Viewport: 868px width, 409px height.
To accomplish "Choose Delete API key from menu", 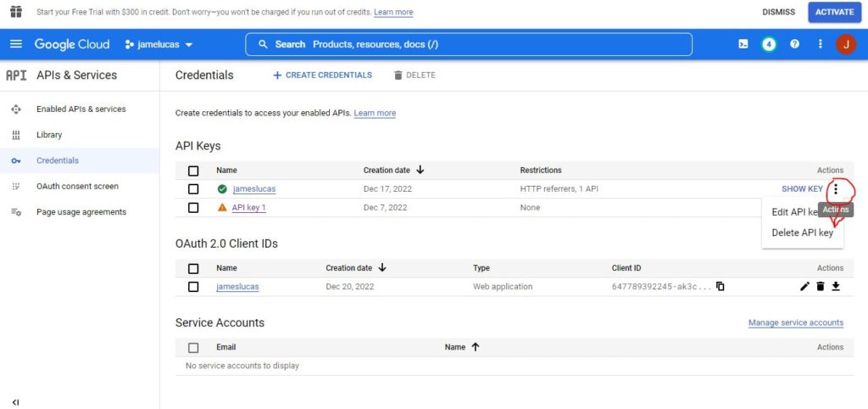I will (802, 233).
